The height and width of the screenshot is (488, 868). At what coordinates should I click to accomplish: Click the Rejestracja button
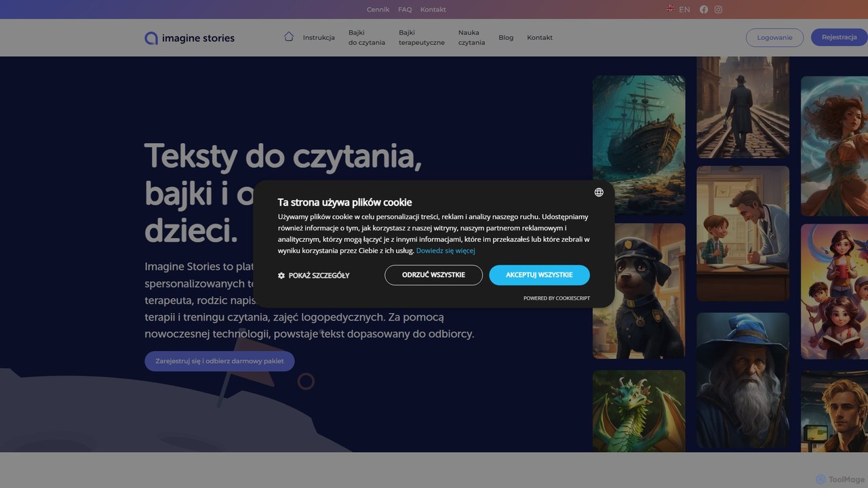[x=840, y=37]
